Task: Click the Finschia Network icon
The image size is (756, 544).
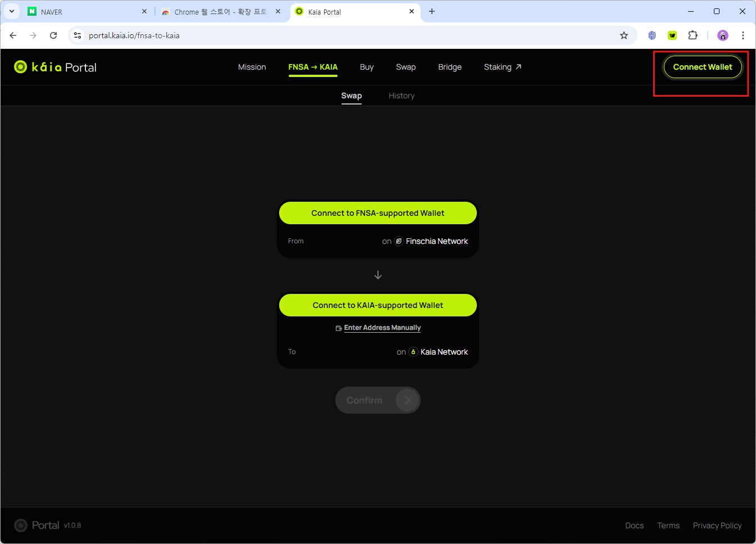Action: pyautogui.click(x=399, y=241)
